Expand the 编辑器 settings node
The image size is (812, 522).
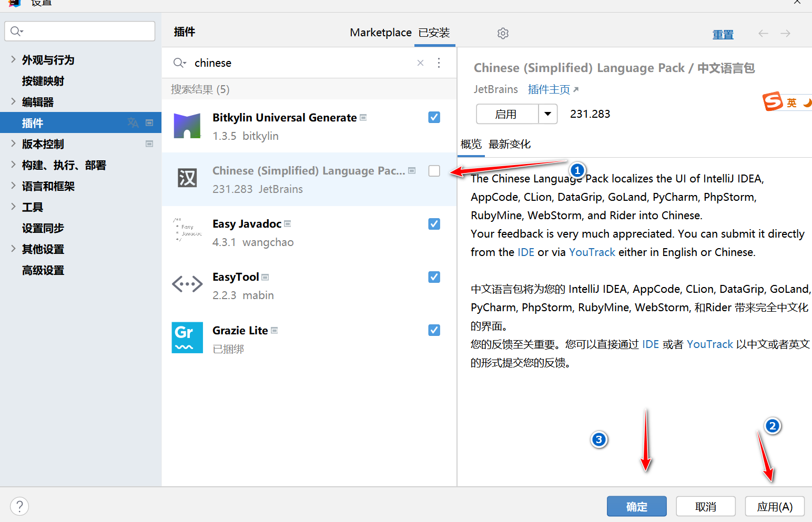coord(13,101)
